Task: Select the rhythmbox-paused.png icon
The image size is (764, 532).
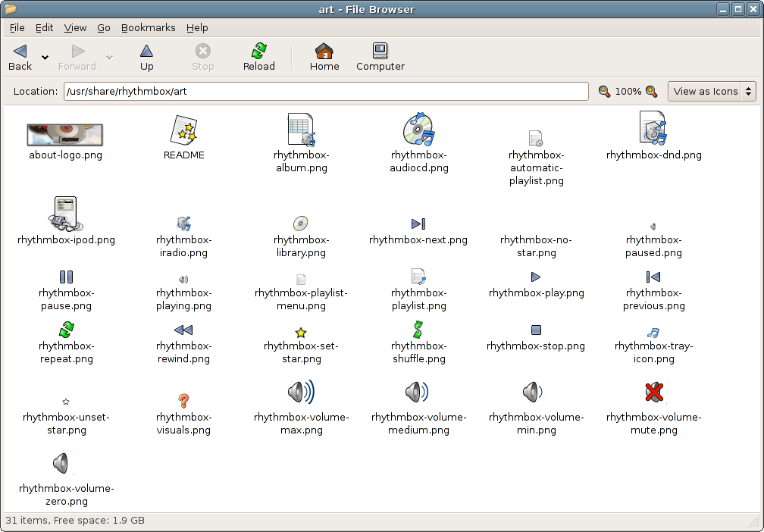Action: pos(653,227)
